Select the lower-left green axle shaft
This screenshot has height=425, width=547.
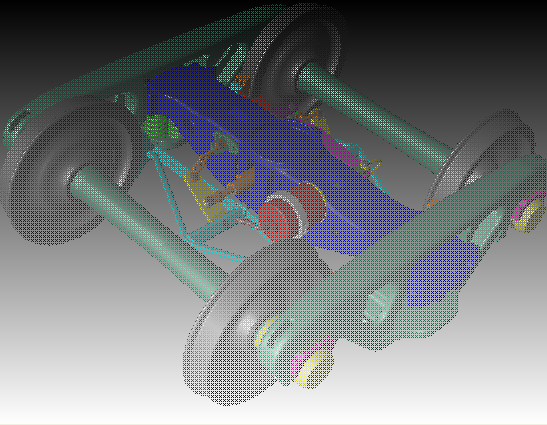pyautogui.click(x=147, y=230)
